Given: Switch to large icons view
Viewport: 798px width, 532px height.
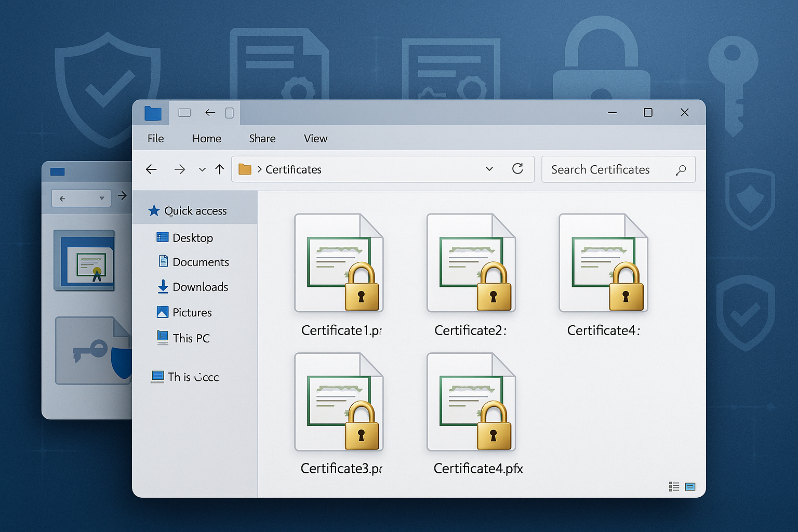Looking at the screenshot, I should [x=690, y=486].
